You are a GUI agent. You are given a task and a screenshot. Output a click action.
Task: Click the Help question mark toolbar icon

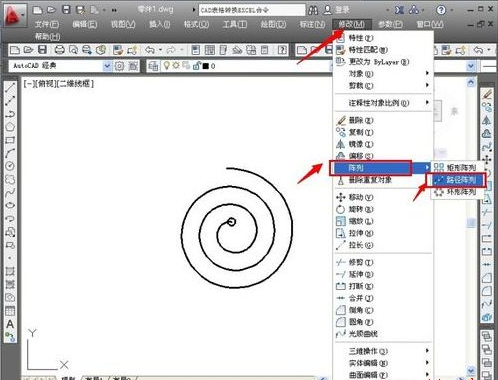pyautogui.click(x=282, y=50)
